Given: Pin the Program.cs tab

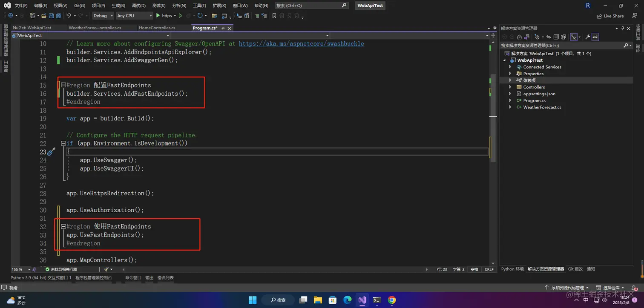Looking at the screenshot, I should pyautogui.click(x=223, y=28).
